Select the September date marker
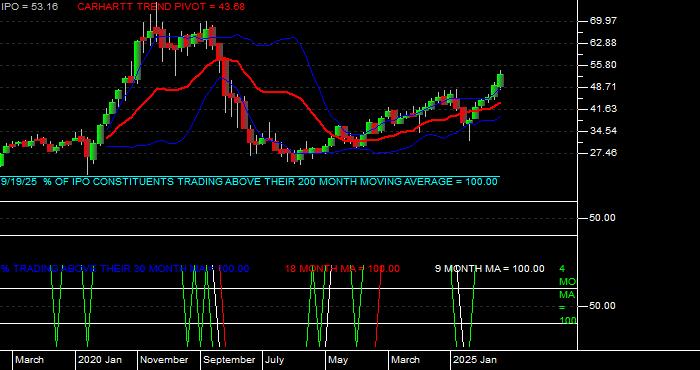 (x=229, y=360)
